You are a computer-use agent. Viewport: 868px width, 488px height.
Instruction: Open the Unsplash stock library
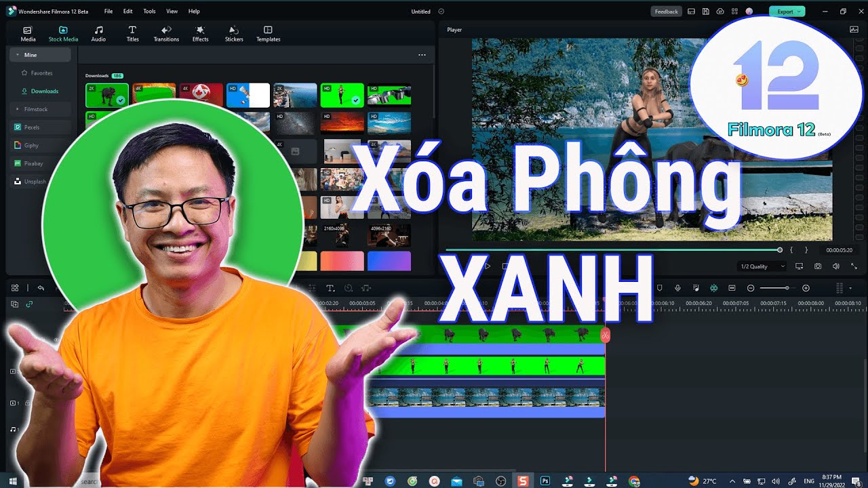40,182
